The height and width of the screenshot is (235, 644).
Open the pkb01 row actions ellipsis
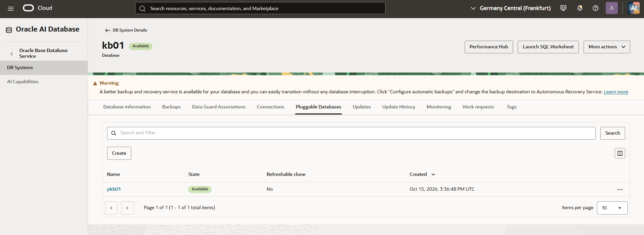620,189
